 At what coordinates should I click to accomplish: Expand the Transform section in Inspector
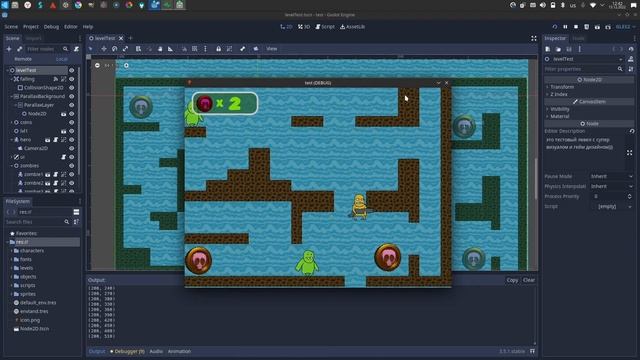coord(562,87)
